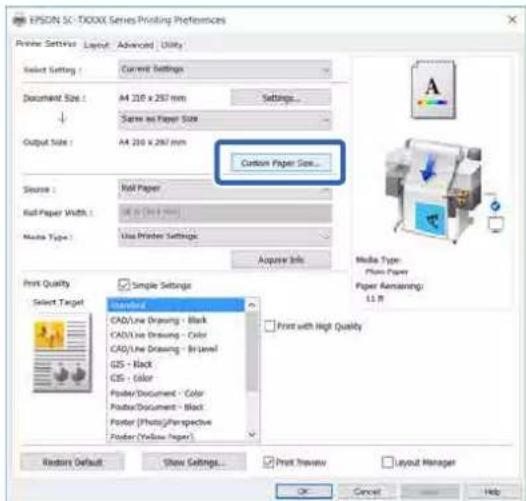Open the Source Roll Paper dropdown
The image size is (526, 501).
[225, 189]
